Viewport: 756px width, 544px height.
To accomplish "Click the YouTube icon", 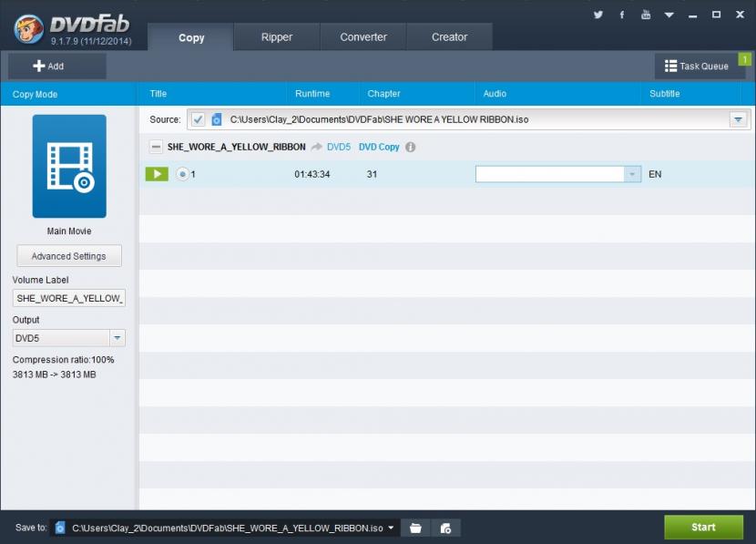I will point(646,15).
